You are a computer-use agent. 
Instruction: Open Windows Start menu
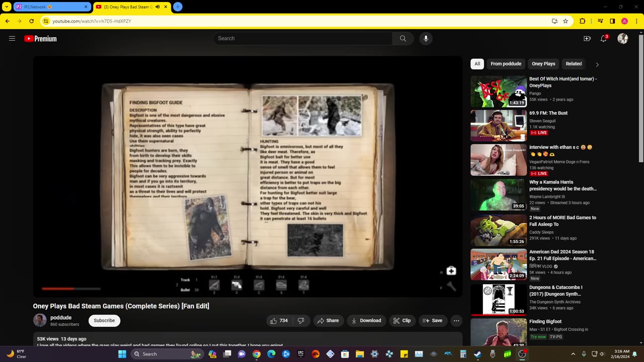pos(122,354)
